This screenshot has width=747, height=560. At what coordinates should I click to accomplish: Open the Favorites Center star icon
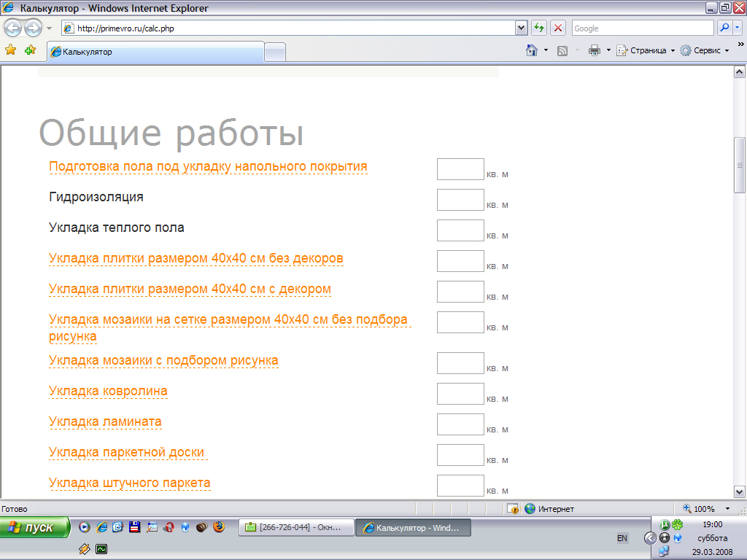(11, 50)
